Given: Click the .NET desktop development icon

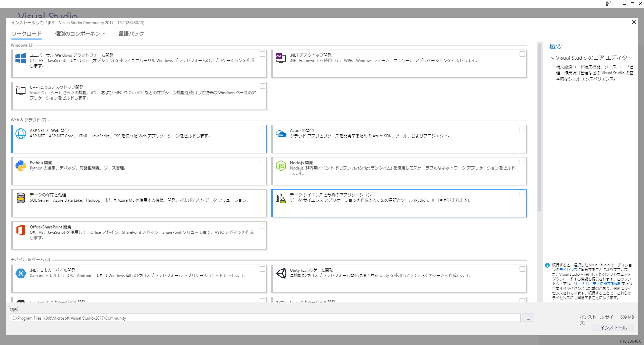Looking at the screenshot, I should tap(281, 58).
